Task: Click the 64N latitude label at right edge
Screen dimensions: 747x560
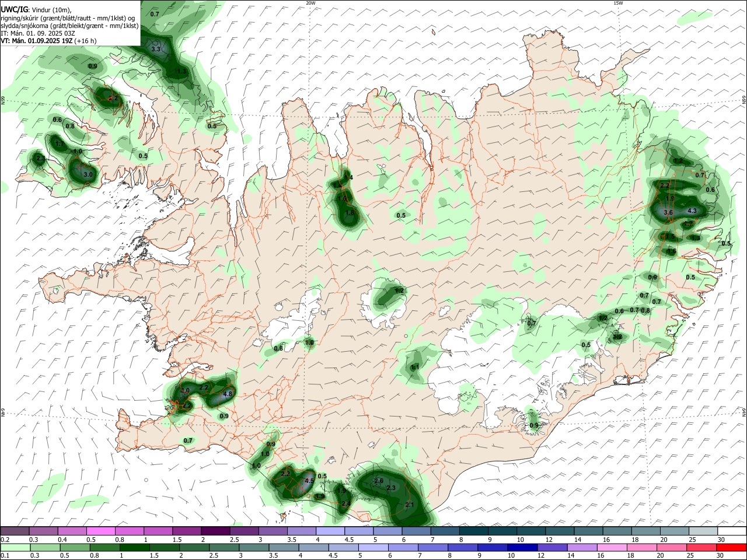Action: tap(744, 412)
